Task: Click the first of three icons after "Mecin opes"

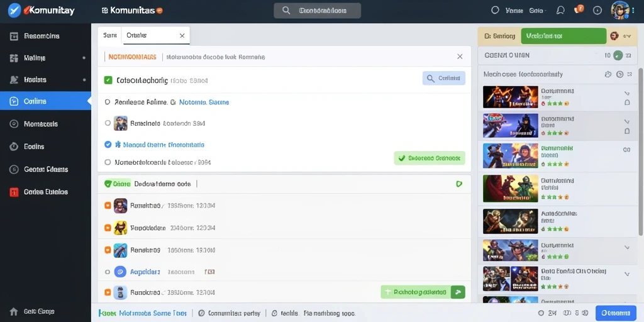Action: pos(608,74)
